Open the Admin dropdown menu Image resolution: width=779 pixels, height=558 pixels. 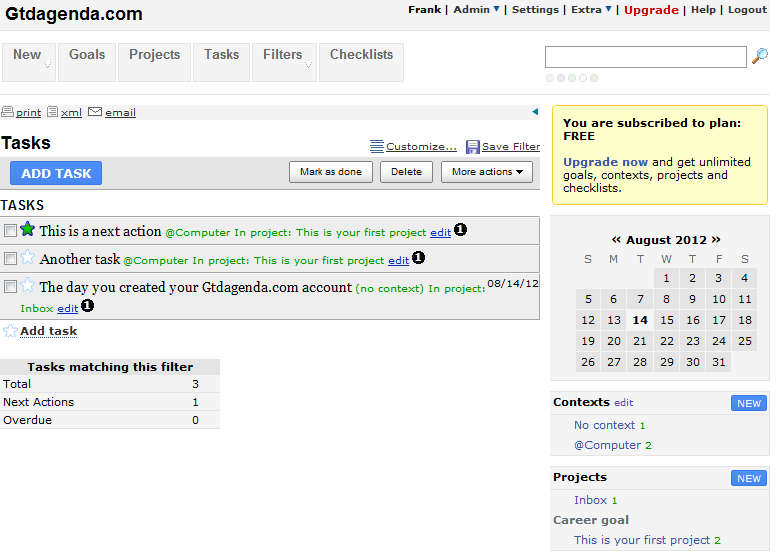[x=476, y=9]
